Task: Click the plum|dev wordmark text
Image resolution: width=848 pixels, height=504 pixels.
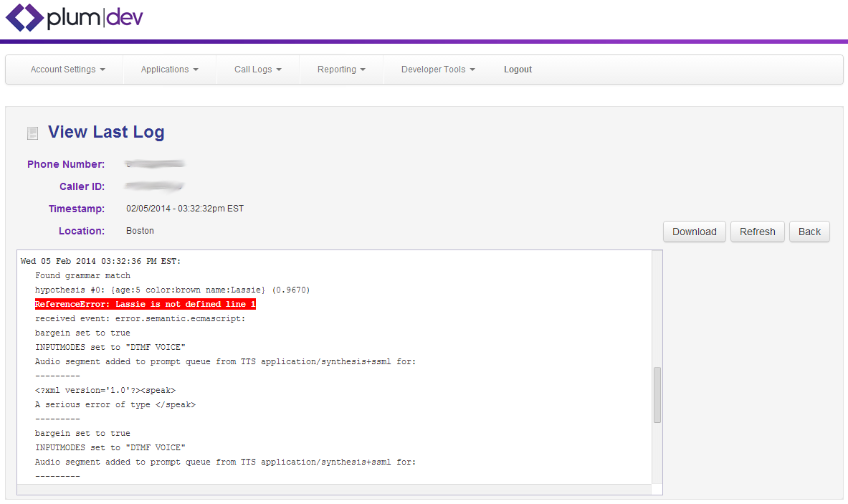Action: (x=95, y=18)
